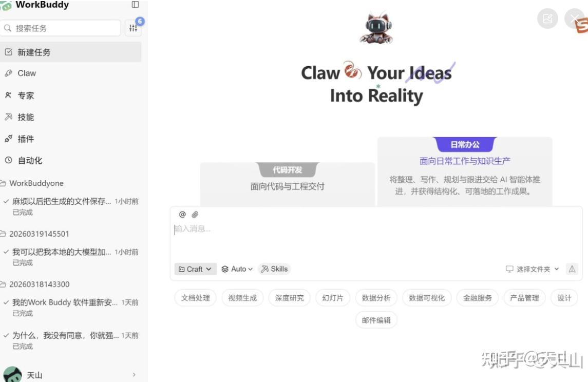Image resolution: width=588 pixels, height=382 pixels.
Task: Select the 日常办公 tab card
Action: pyautogui.click(x=465, y=171)
